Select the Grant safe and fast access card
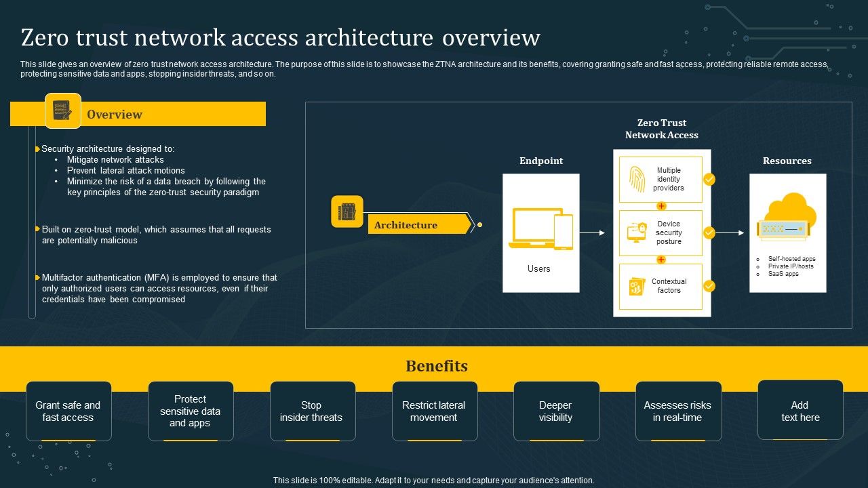This screenshot has width=868, height=488. (x=68, y=411)
